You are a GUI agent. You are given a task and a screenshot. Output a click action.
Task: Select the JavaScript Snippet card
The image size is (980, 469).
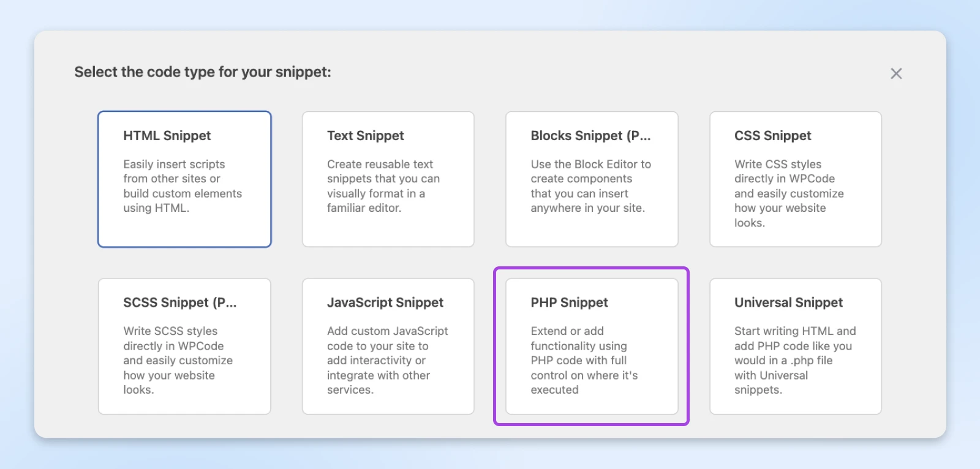(x=388, y=346)
